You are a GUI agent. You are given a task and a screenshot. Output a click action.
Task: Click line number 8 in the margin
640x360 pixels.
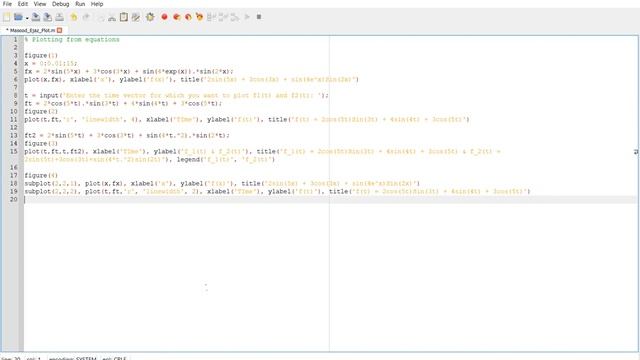tap(15, 96)
